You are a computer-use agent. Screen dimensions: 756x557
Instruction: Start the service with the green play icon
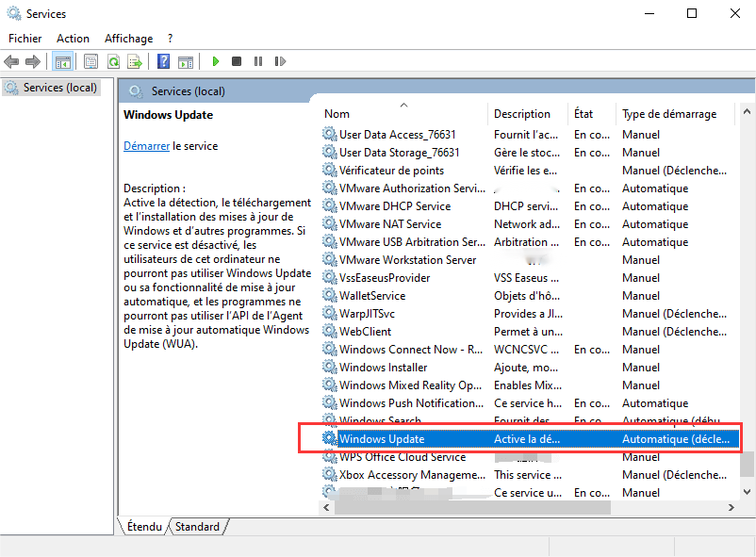click(x=215, y=61)
